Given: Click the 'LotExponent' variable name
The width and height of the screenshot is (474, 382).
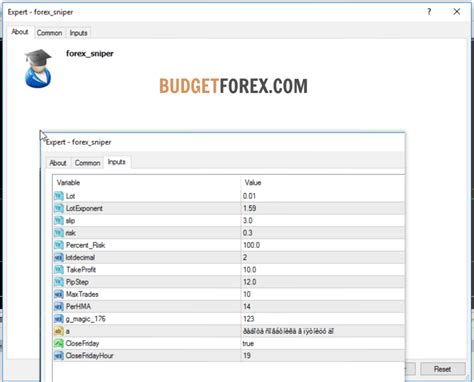Looking at the screenshot, I should [x=84, y=208].
